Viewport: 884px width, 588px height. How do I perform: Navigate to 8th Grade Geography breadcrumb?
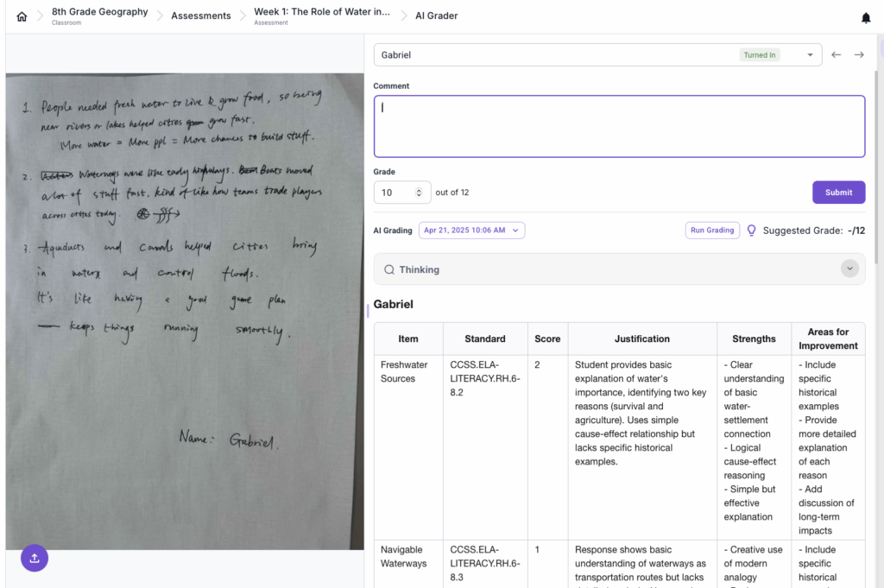[99, 12]
